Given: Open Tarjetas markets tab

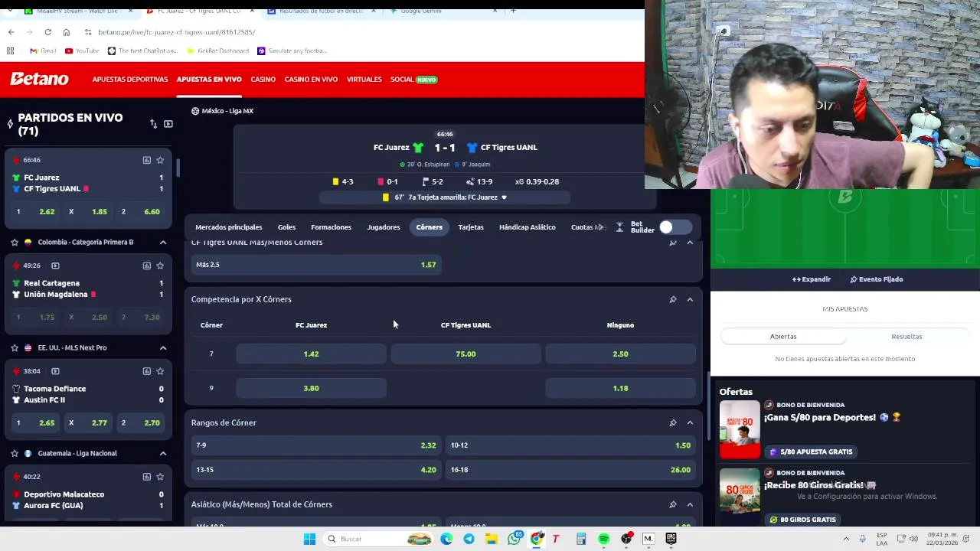Looking at the screenshot, I should (471, 227).
